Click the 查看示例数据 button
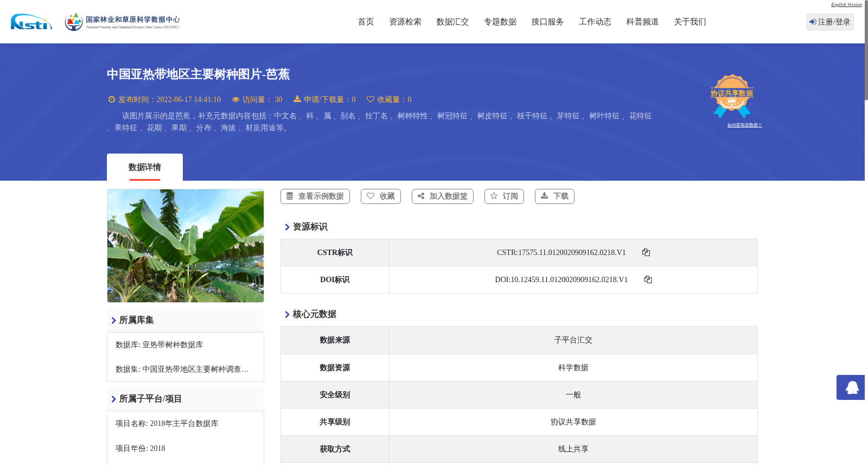Image resolution: width=868 pixels, height=465 pixels. 315,196
